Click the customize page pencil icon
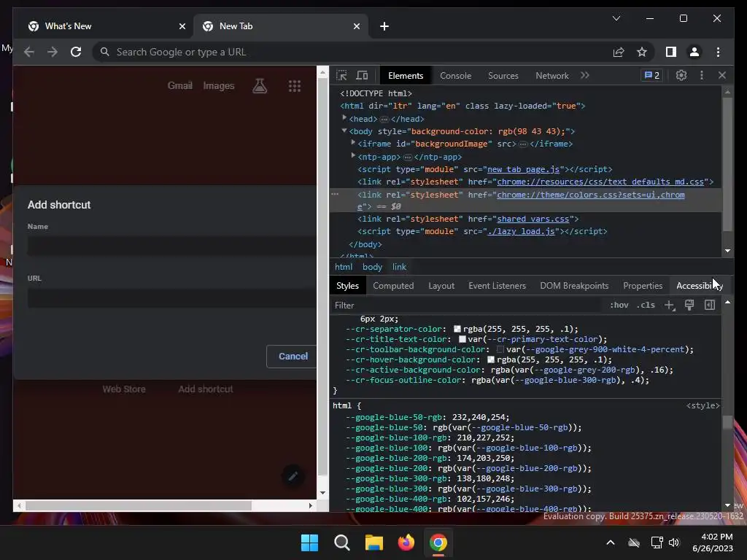This screenshot has height=560, width=747. click(293, 475)
